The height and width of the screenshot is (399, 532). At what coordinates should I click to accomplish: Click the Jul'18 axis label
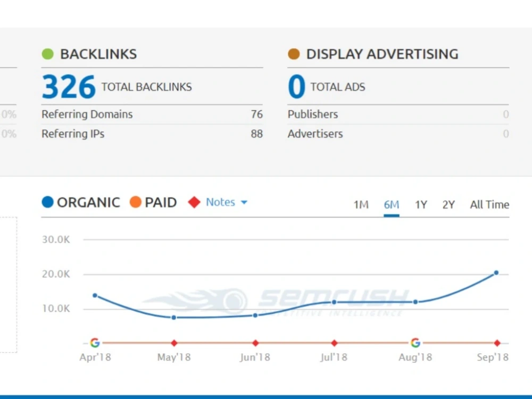334,358
